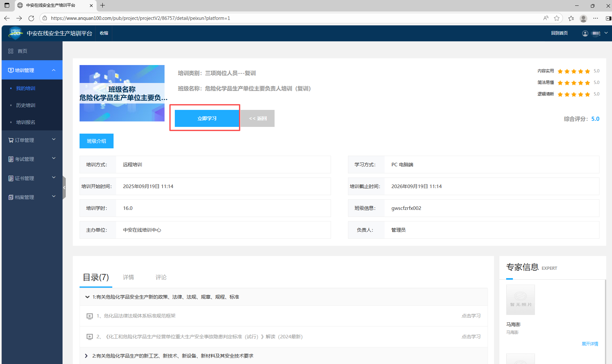Click the course cover thumbnail image
The image size is (612, 364).
coord(122,93)
